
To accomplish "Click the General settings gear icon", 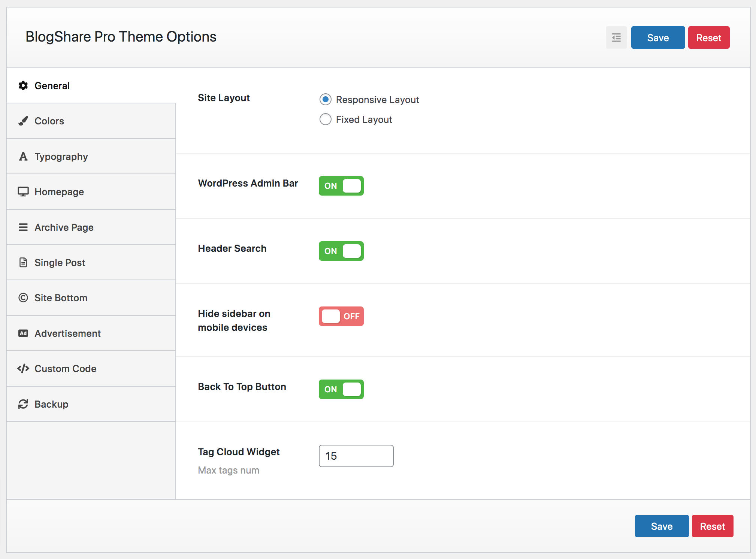I will pos(23,85).
